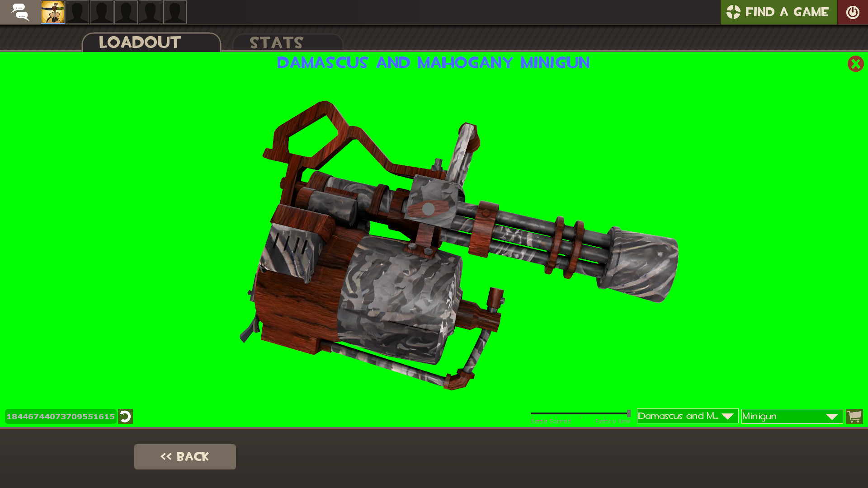This screenshot has height=488, width=868.
Task: Switch to the STATS tab
Action: [x=276, y=43]
